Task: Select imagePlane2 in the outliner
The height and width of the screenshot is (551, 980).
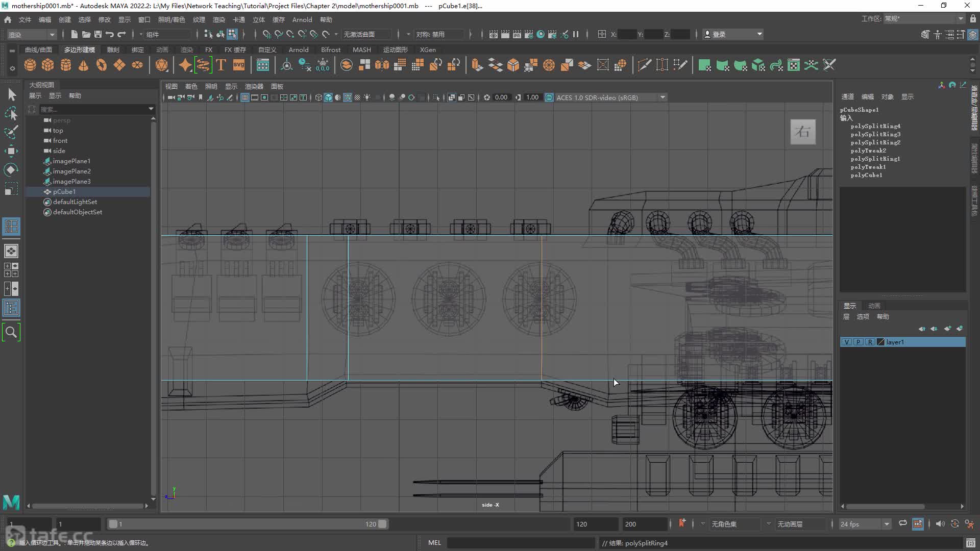Action: pos(71,171)
